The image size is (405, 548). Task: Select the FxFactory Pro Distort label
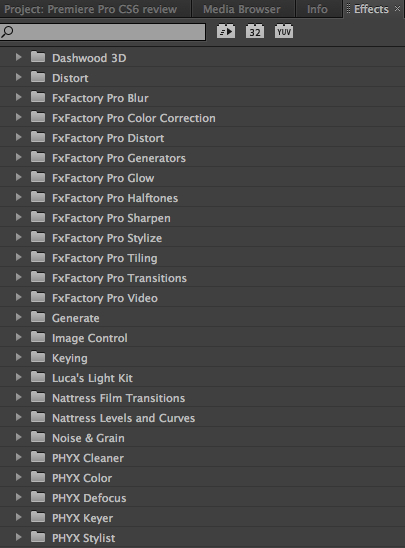coord(108,138)
